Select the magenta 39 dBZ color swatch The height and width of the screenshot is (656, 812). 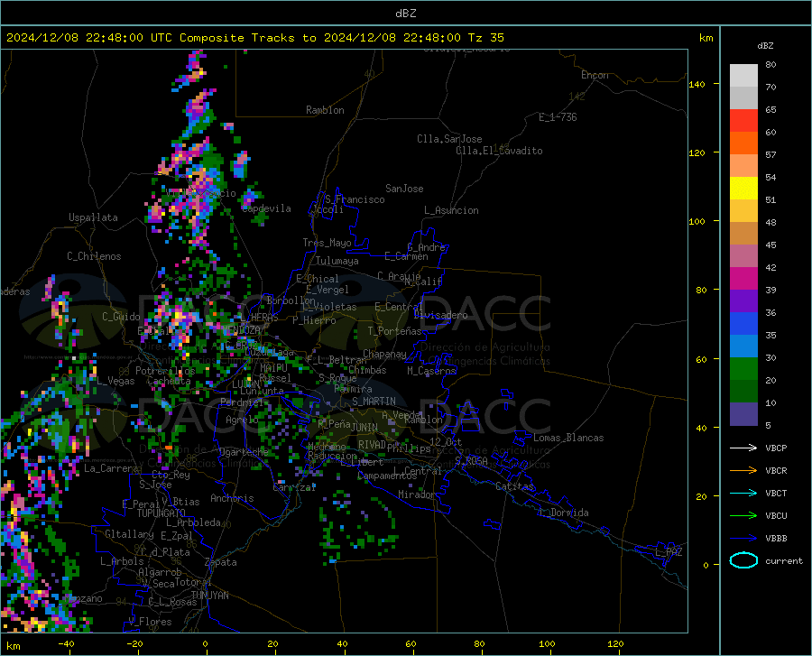coord(743,279)
